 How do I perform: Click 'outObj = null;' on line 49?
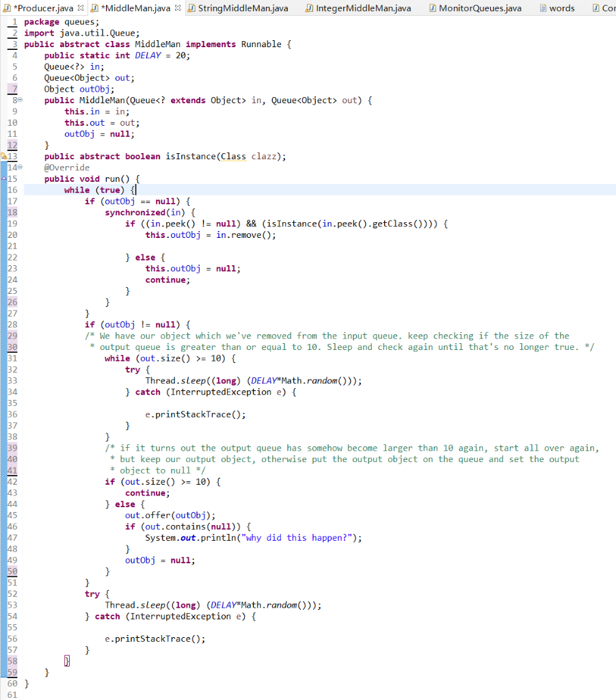(160, 560)
